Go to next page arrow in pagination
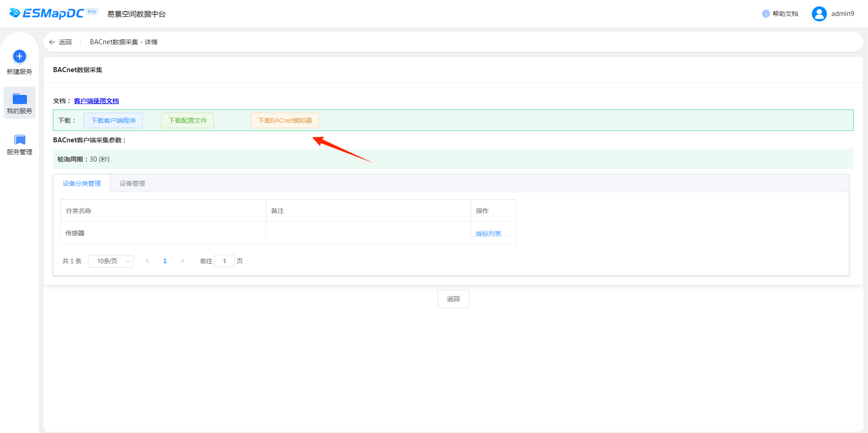 183,261
